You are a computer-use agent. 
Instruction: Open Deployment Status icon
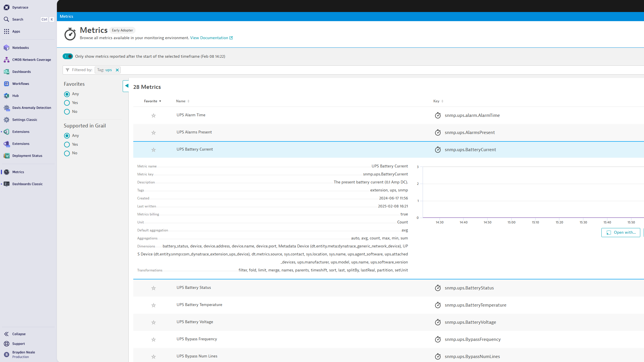[7, 156]
